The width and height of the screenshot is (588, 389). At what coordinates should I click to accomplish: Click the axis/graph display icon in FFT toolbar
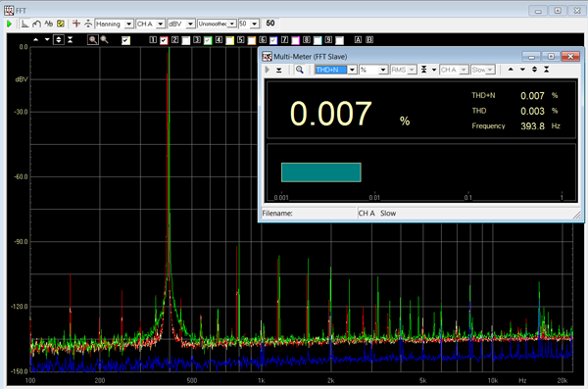[x=24, y=24]
